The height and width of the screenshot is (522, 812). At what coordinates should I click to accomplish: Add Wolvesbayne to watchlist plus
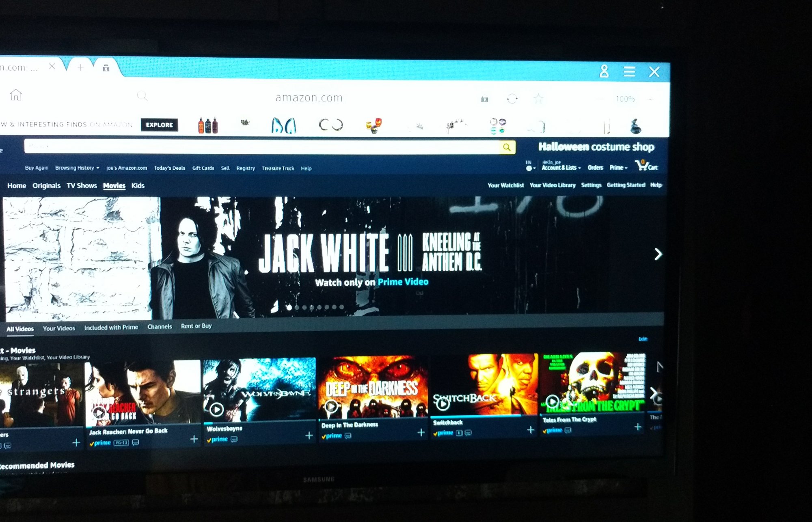pyautogui.click(x=309, y=436)
